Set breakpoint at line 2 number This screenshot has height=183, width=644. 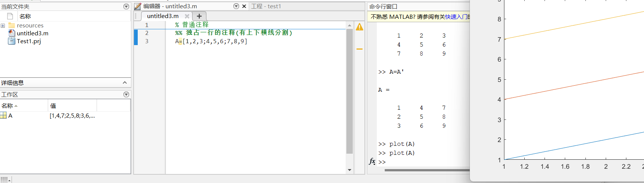click(147, 33)
